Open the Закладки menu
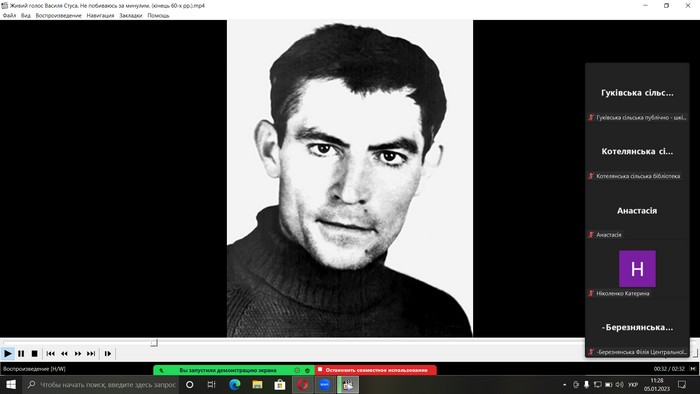 coord(130,15)
